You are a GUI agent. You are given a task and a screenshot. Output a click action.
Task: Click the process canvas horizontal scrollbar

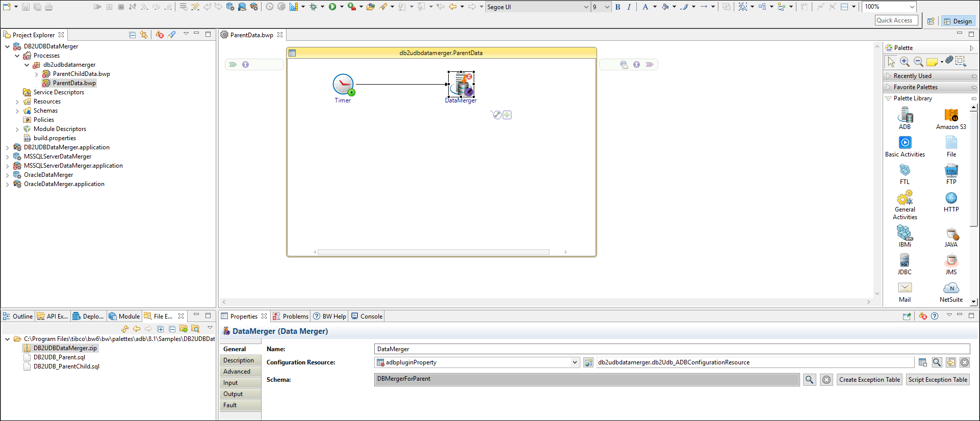[x=433, y=252]
